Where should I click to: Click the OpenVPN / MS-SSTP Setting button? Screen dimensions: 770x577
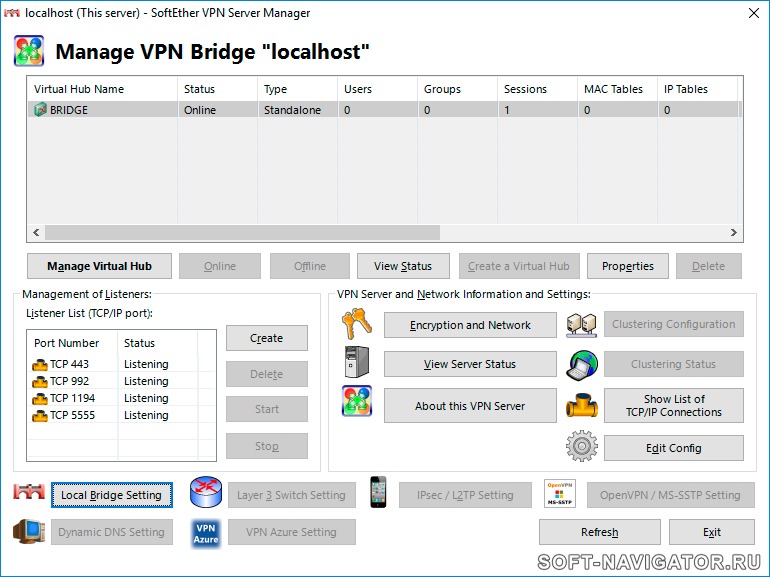click(x=670, y=495)
